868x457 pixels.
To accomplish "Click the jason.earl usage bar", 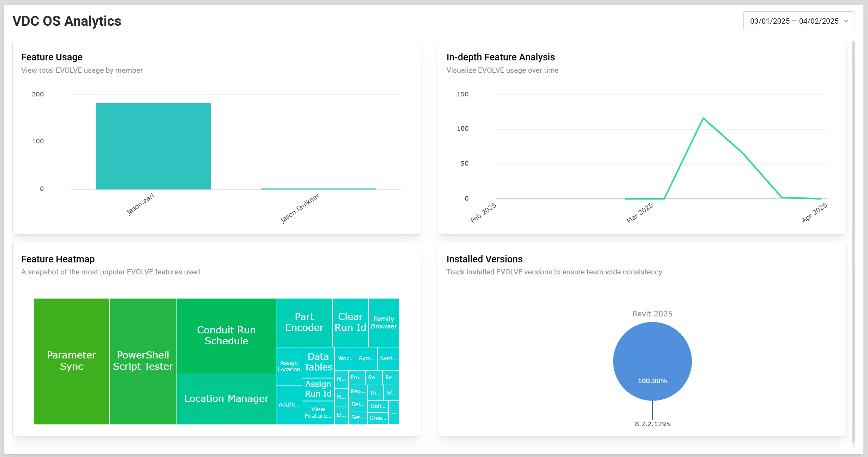I will coord(153,146).
